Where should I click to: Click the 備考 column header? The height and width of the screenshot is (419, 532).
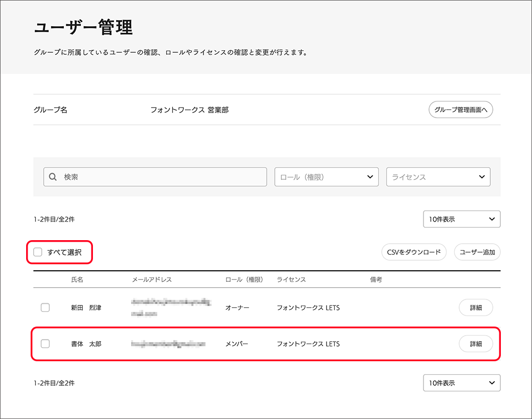pos(376,279)
